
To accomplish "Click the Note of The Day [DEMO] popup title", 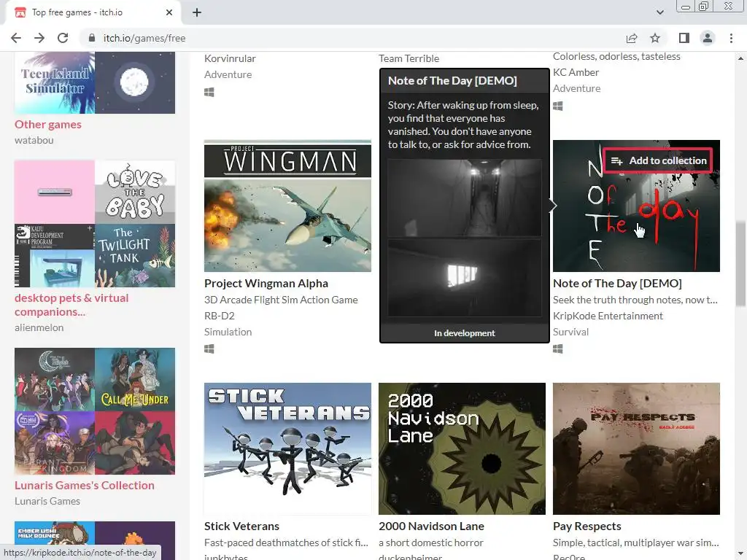I will pyautogui.click(x=452, y=80).
